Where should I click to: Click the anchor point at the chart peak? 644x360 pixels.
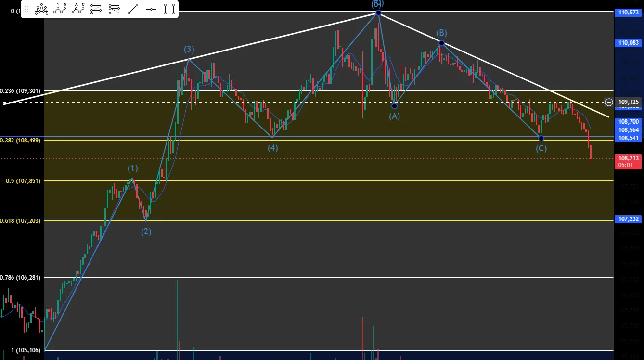(378, 13)
